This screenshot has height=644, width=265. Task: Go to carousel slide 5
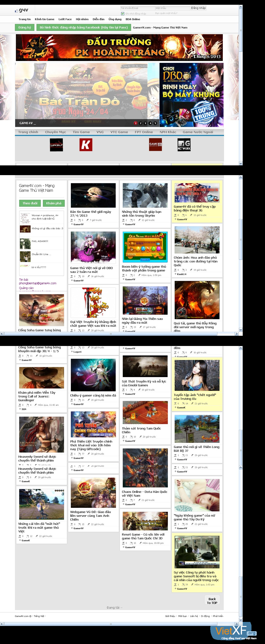coord(155,123)
